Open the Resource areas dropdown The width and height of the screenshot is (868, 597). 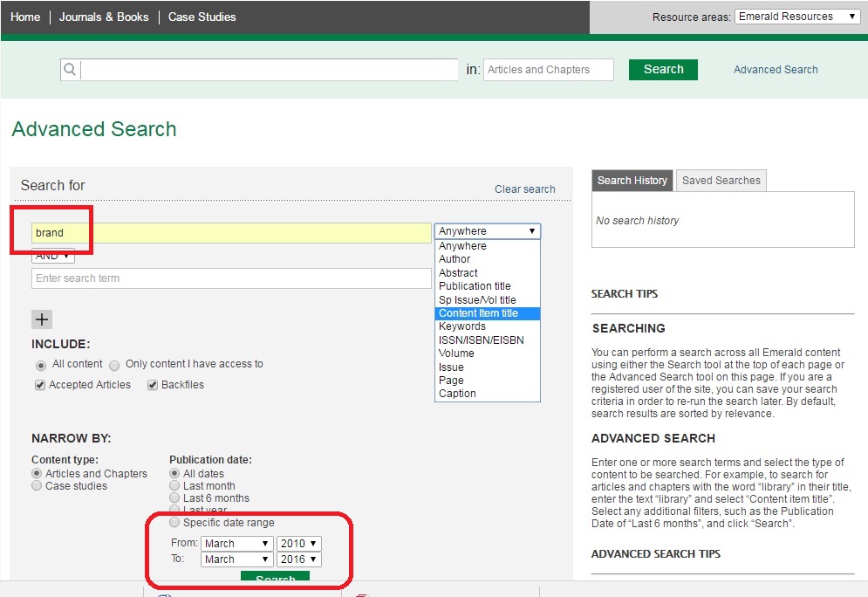pyautogui.click(x=797, y=17)
